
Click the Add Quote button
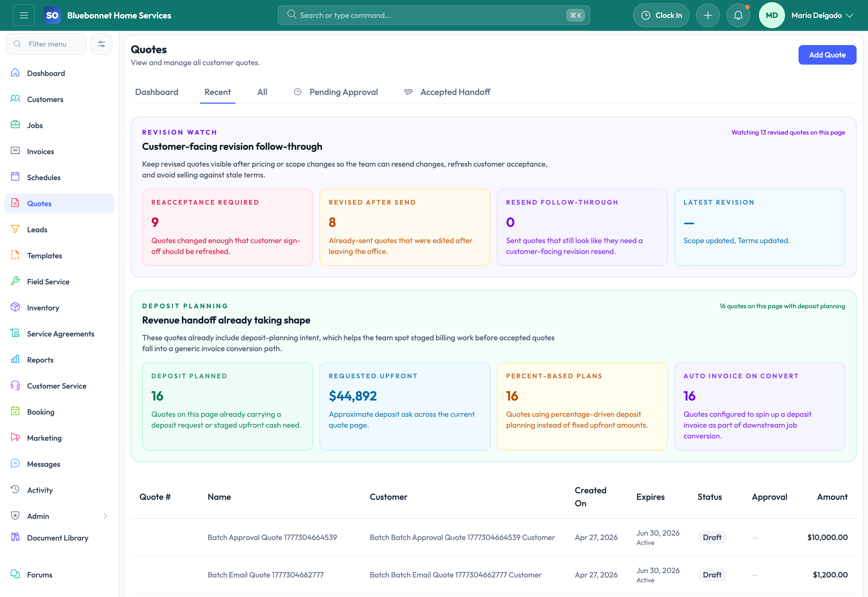point(827,55)
